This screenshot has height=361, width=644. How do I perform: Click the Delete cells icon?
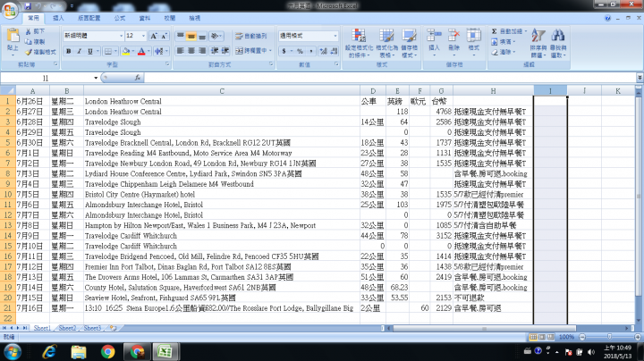(x=453, y=36)
